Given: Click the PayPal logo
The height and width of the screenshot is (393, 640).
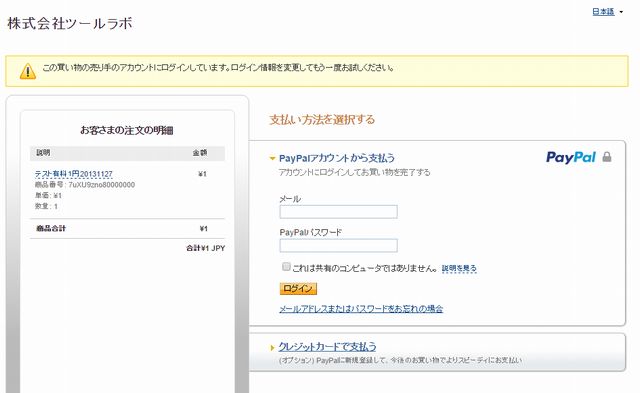Looking at the screenshot, I should (571, 157).
